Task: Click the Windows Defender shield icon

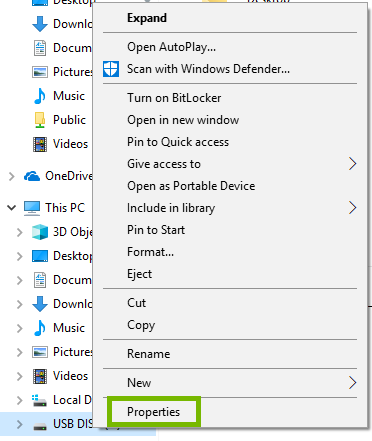Action: 111,69
